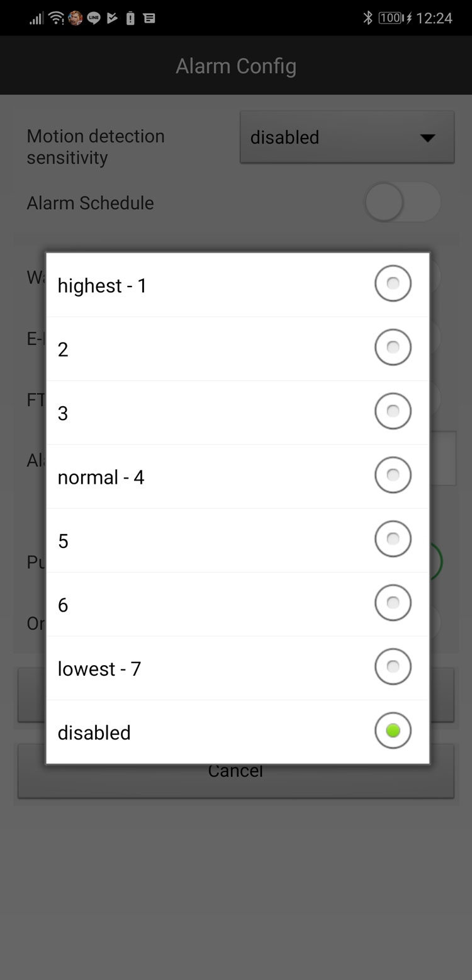Open the motion detection sensitivity dropdown

pos(347,137)
